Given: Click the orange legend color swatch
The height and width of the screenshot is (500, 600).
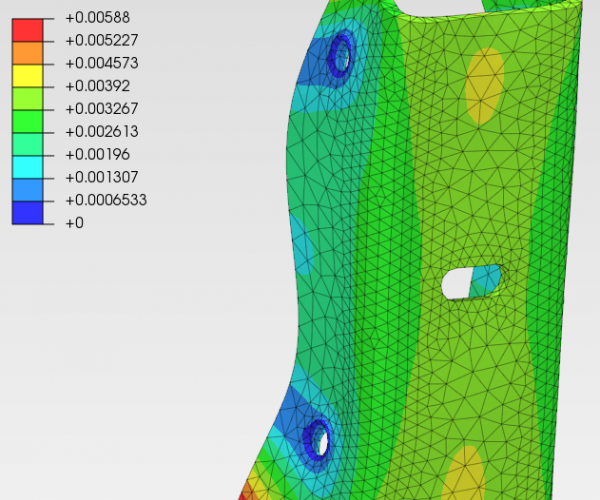Looking at the screenshot, I should (x=28, y=53).
